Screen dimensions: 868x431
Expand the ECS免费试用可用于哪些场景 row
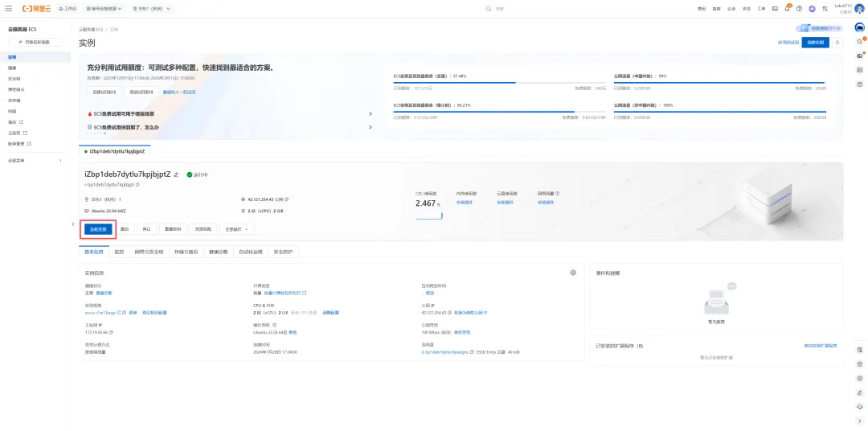tap(230, 113)
